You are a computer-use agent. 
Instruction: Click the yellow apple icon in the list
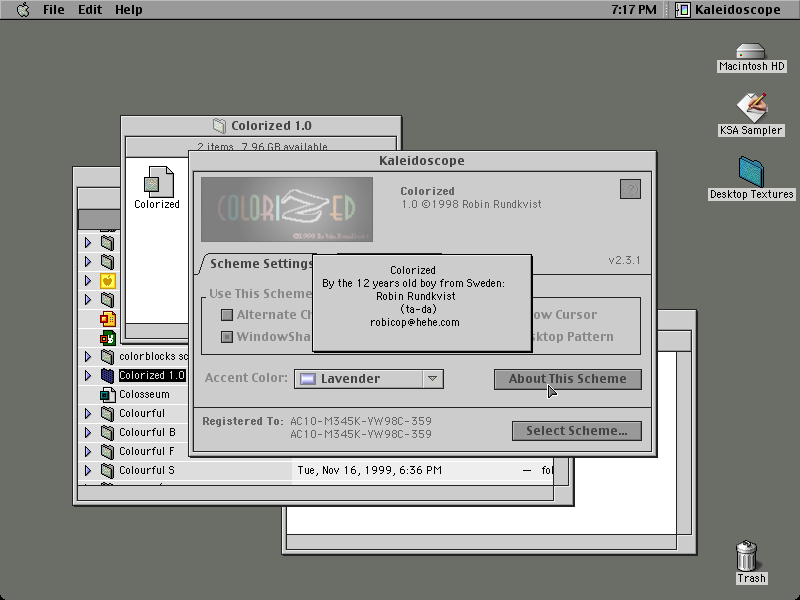pyautogui.click(x=108, y=281)
